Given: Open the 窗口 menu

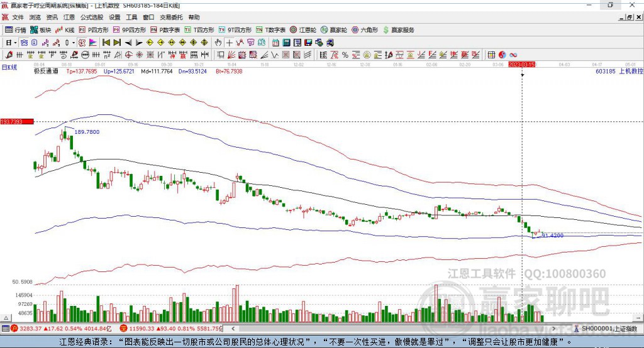Looking at the screenshot, I should coord(148,17).
